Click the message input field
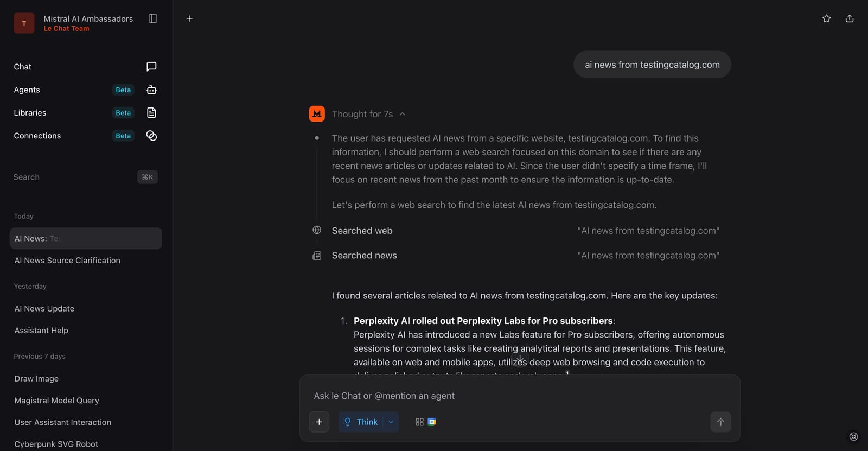The image size is (868, 451). click(519, 396)
